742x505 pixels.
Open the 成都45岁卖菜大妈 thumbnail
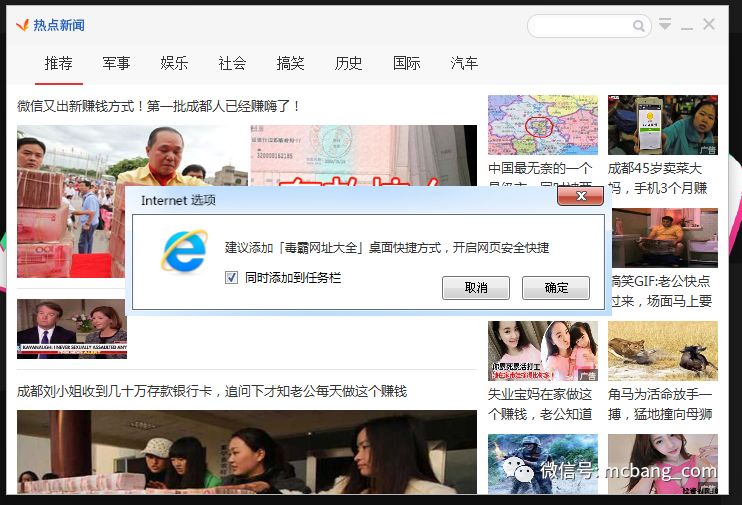(x=662, y=125)
